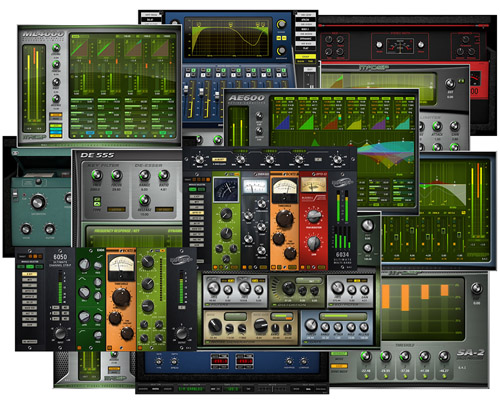The width and height of the screenshot is (500, 406).
Task: Click the 6034 logo emblem above the meters
Action: coord(342,182)
